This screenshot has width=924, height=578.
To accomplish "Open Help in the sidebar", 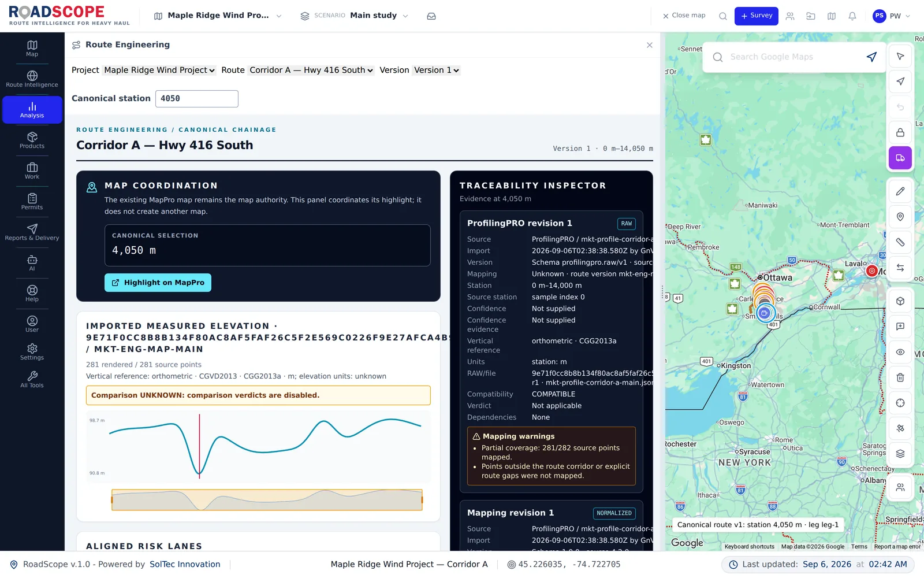I will (32, 294).
